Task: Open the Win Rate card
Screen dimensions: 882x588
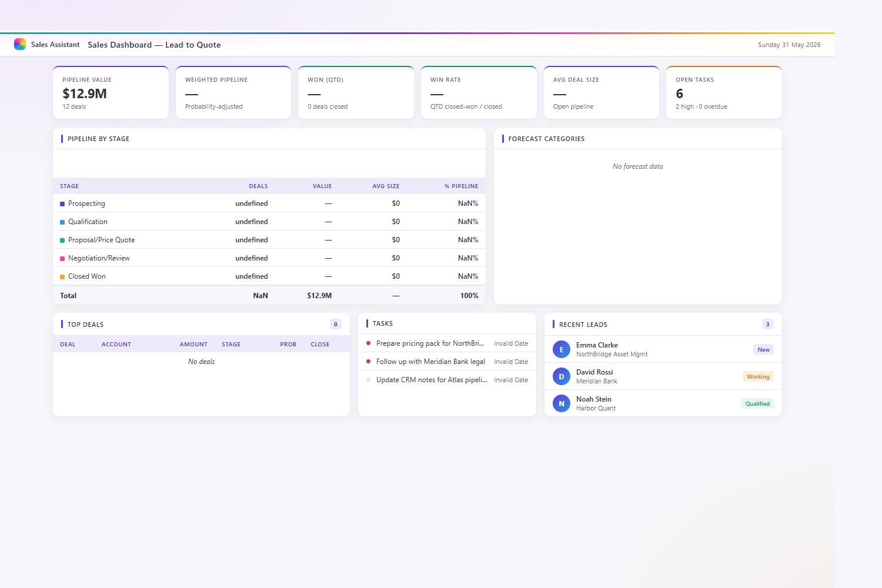Action: pos(479,92)
